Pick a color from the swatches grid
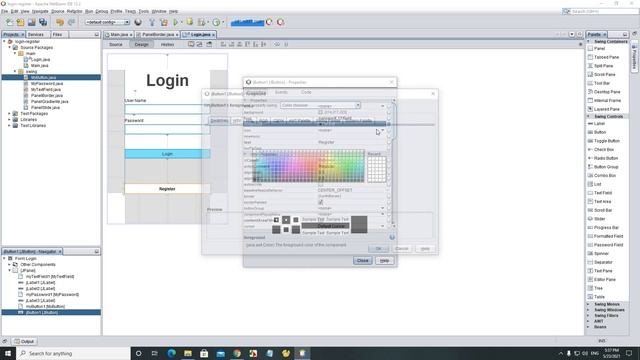The height and width of the screenshot is (360, 640). (308, 166)
